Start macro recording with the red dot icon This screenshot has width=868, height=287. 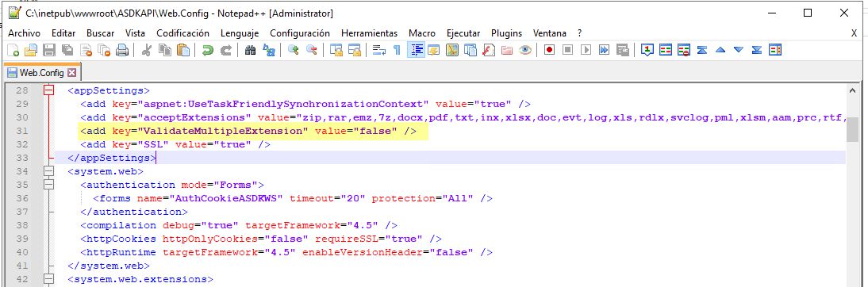click(549, 50)
